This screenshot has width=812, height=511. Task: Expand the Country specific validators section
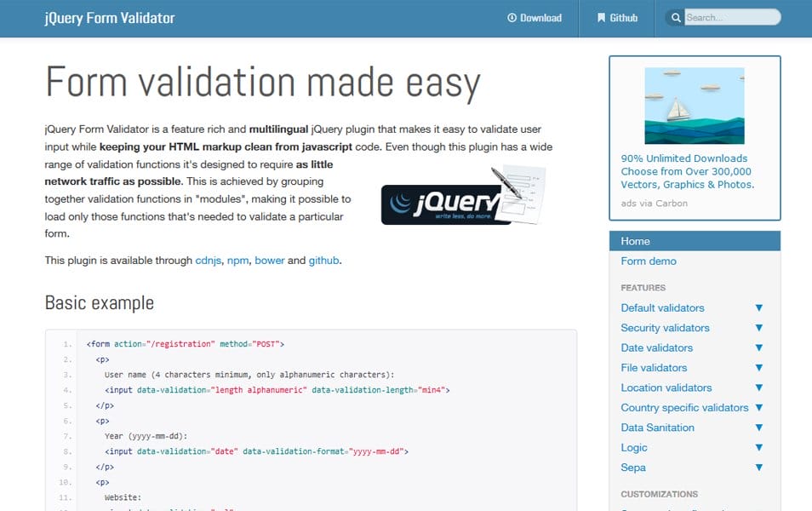pyautogui.click(x=758, y=407)
